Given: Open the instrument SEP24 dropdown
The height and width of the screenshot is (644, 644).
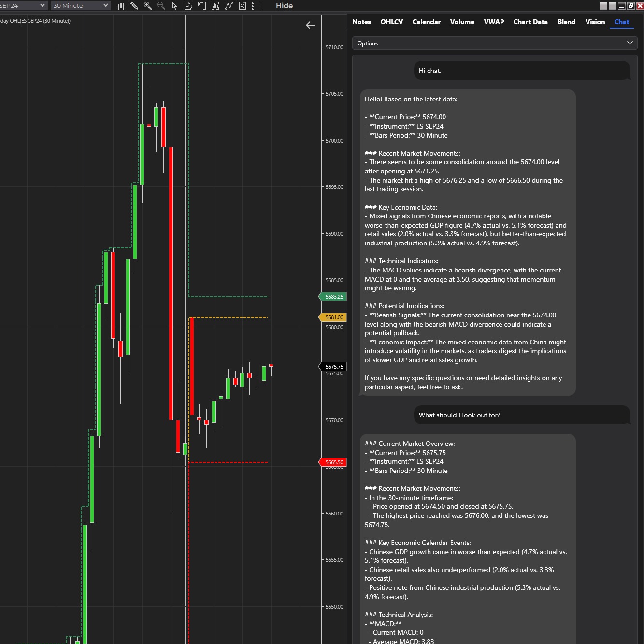Looking at the screenshot, I should click(23, 6).
